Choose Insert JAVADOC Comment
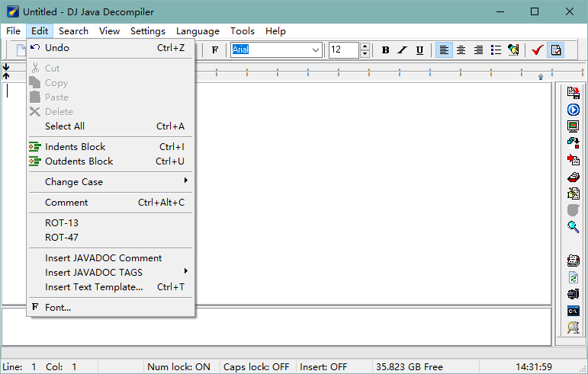The image size is (588, 374). coord(111,258)
